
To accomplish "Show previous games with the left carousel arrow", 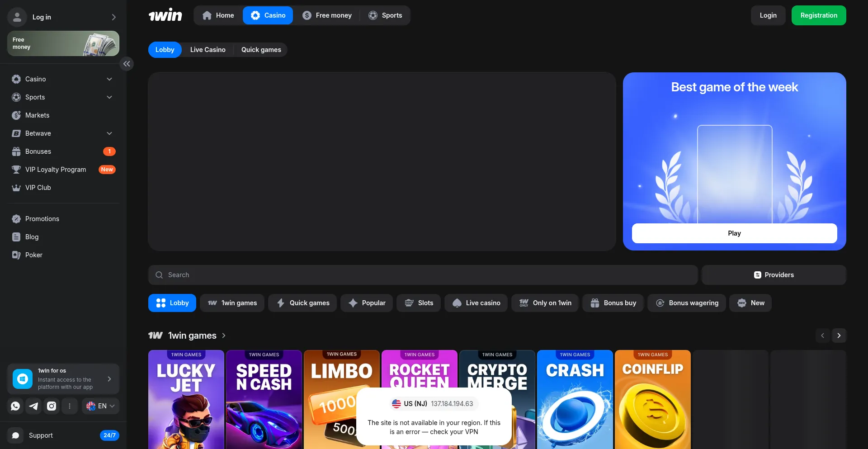I will coord(823,336).
